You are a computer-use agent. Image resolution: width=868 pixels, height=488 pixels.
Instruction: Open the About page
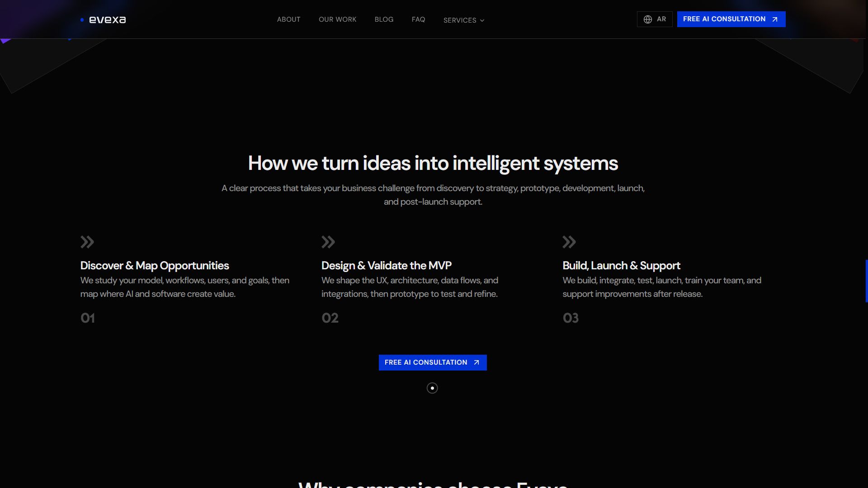(x=288, y=19)
